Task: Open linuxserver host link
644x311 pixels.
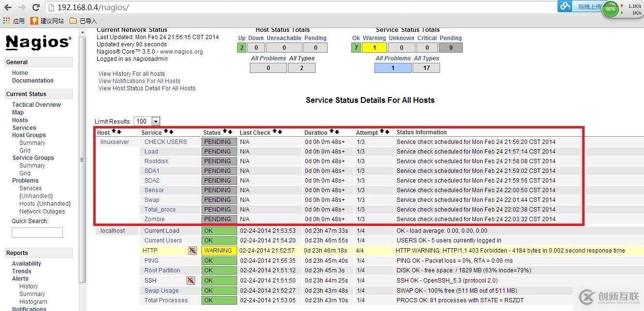Action: (115, 142)
